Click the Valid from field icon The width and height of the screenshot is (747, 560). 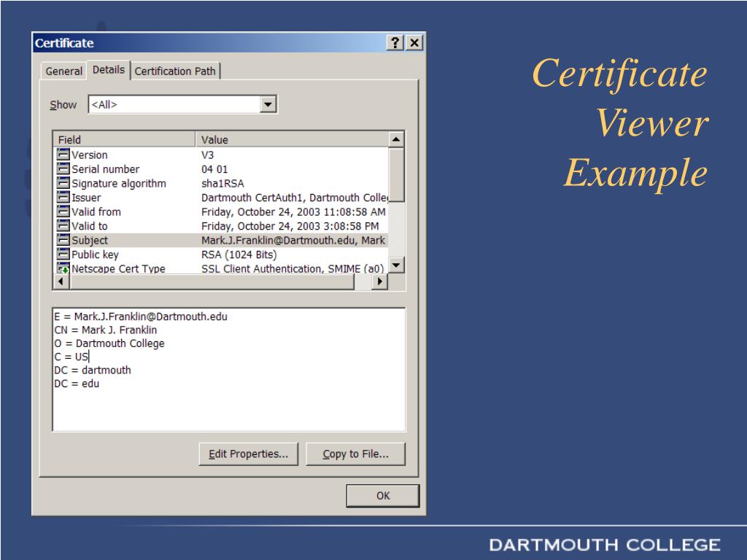tap(63, 211)
